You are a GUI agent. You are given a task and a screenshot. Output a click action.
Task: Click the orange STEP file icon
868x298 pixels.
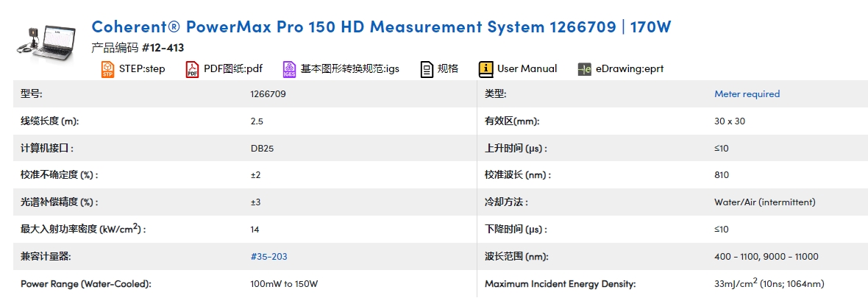coord(107,69)
